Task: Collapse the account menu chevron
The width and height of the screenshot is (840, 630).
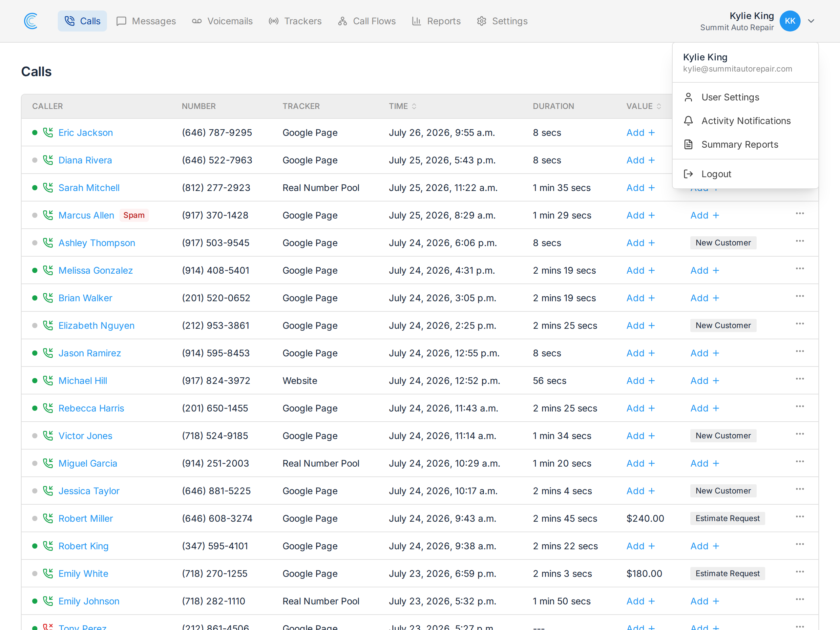Action: coord(811,21)
